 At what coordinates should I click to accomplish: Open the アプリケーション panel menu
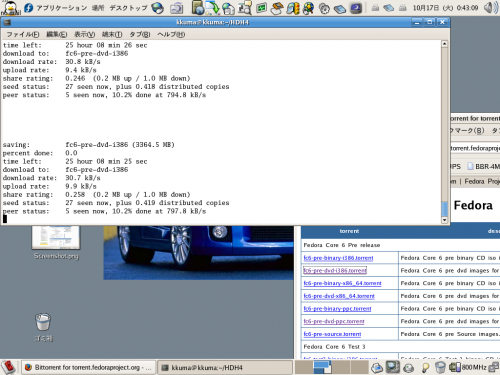[62, 8]
